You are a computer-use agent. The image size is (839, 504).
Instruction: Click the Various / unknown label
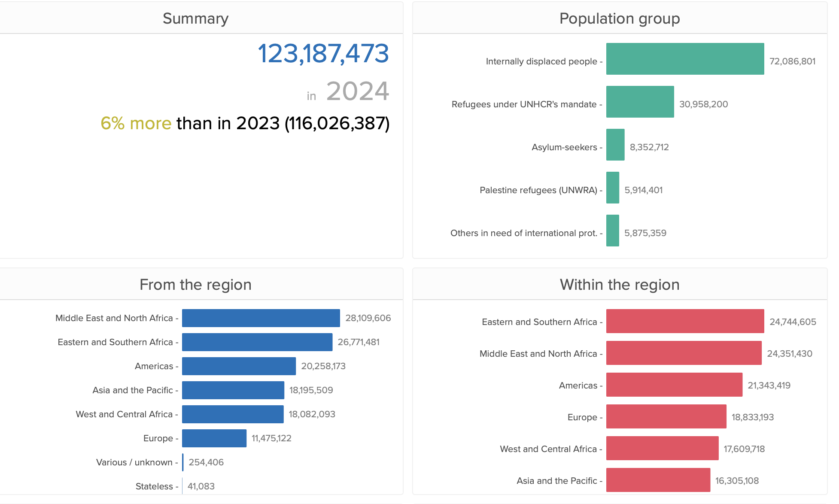(x=134, y=462)
